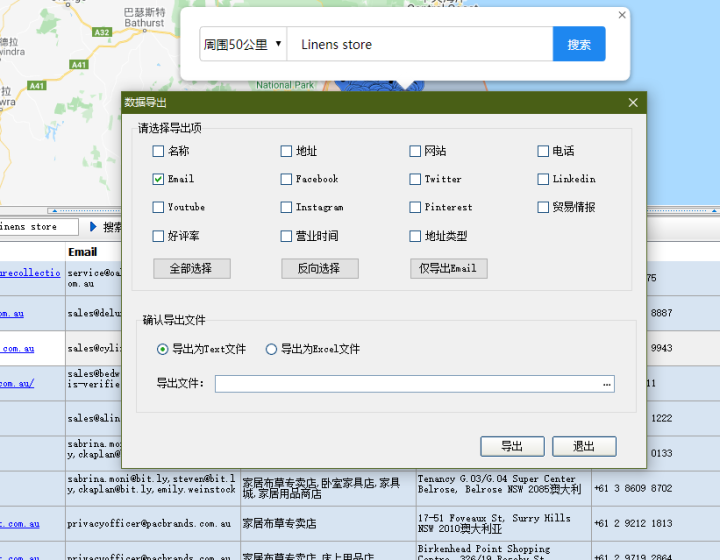Open file browse ellipsis button
This screenshot has width=720, height=560.
[x=607, y=384]
